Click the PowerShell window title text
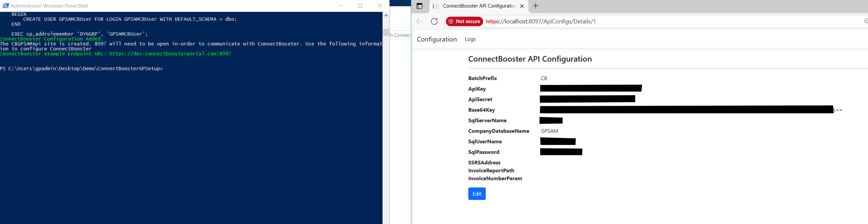 (x=50, y=6)
